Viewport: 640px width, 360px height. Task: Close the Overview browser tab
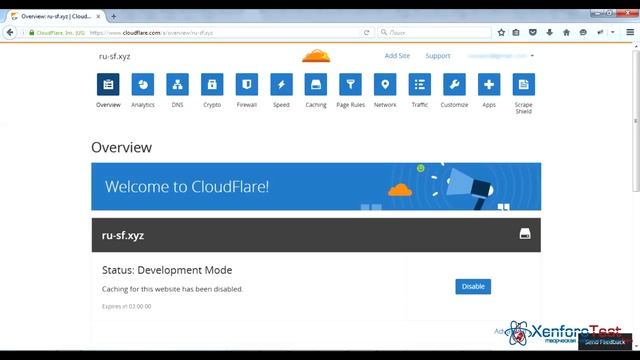coord(98,16)
